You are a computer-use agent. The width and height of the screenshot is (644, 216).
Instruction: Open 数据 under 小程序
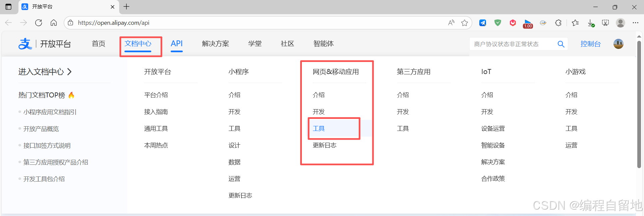[234, 162]
